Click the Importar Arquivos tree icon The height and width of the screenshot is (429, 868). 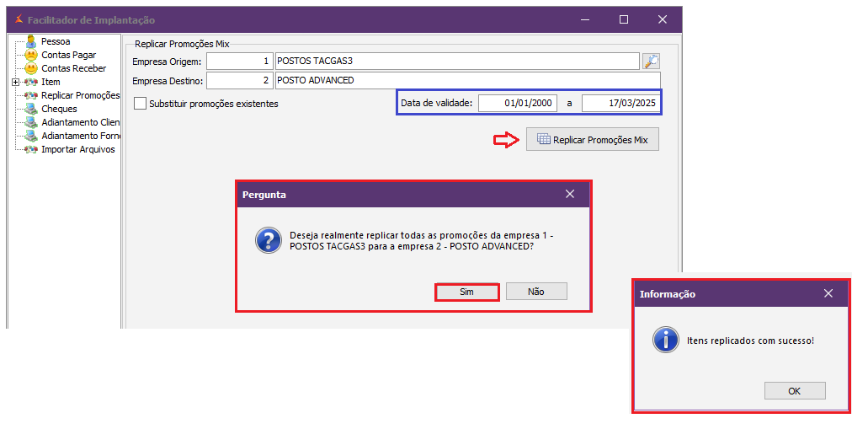[31, 149]
